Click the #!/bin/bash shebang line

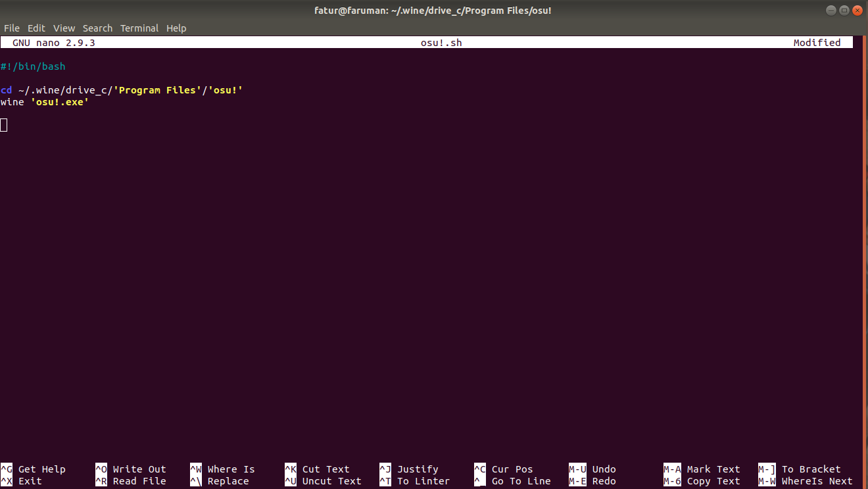[33, 66]
